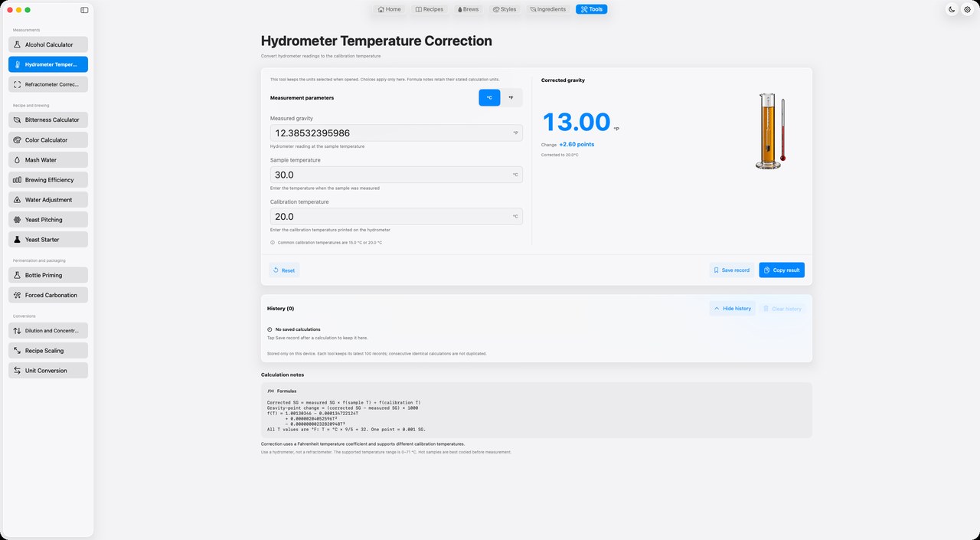This screenshot has width=980, height=540.
Task: Launch the Bitterness Calculator
Action: point(48,119)
